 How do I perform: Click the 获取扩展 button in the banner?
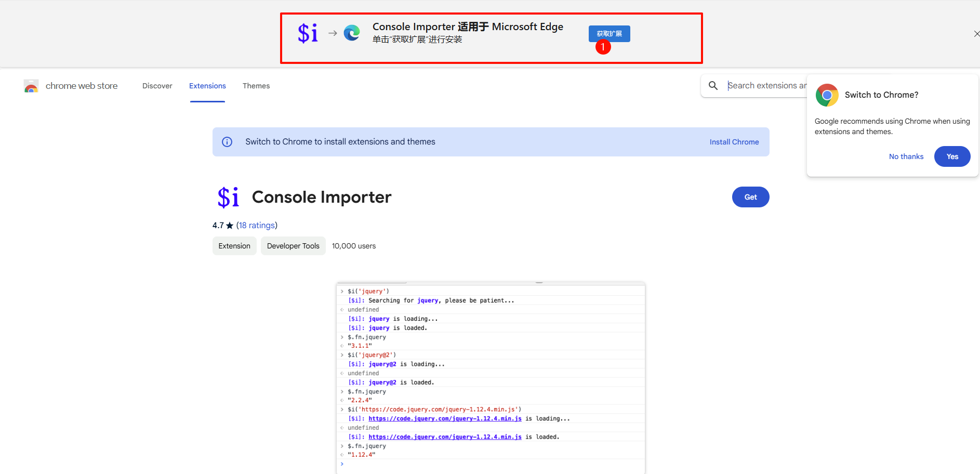tap(608, 33)
